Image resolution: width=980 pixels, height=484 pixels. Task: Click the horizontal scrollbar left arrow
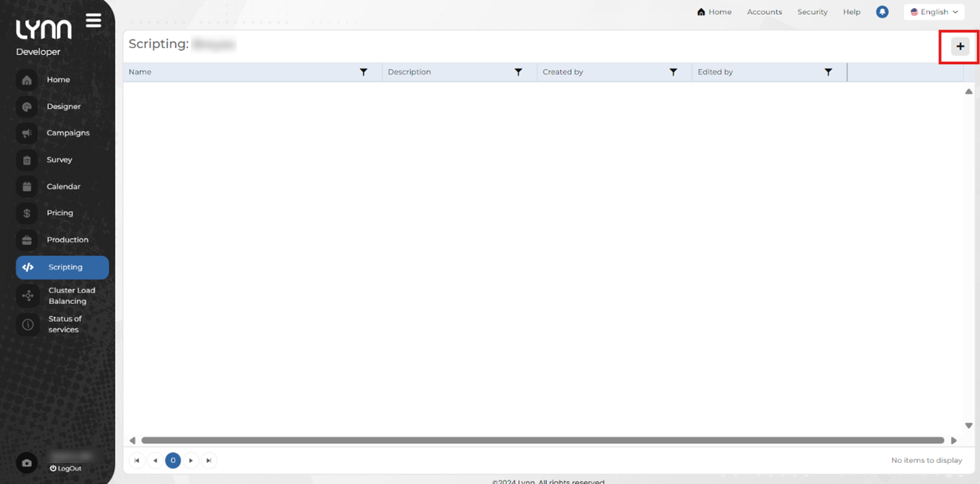(x=132, y=441)
